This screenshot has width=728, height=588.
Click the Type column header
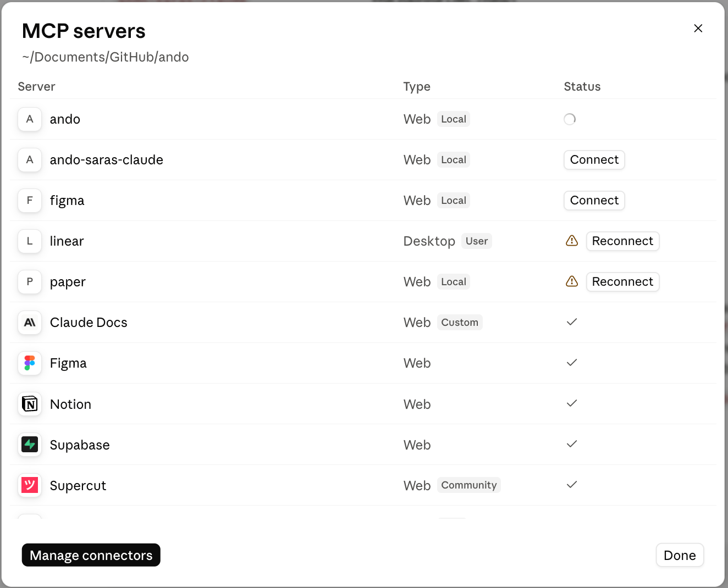coord(417,87)
